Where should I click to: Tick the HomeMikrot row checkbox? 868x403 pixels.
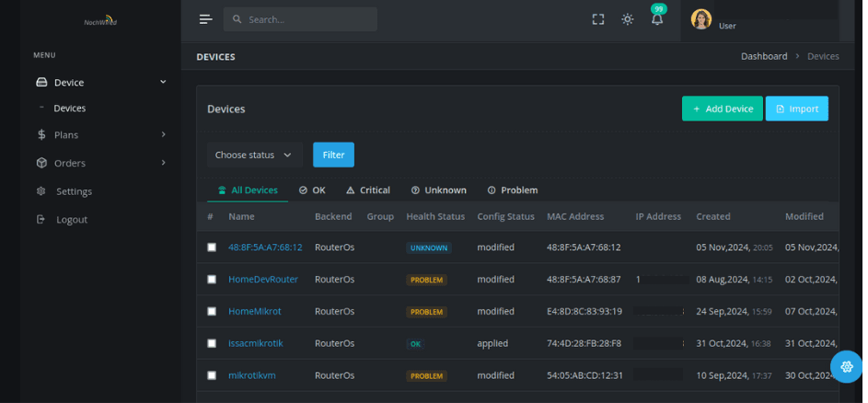[212, 312]
